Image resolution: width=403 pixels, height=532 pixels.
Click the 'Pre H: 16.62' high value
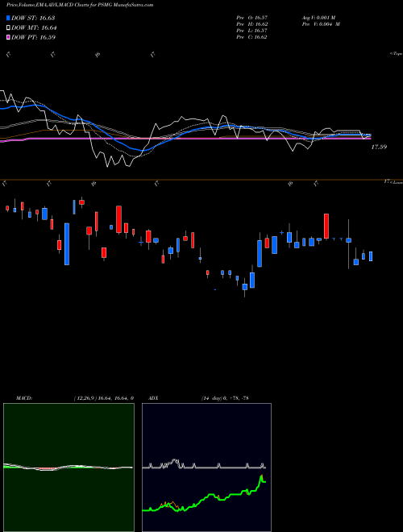point(252,24)
